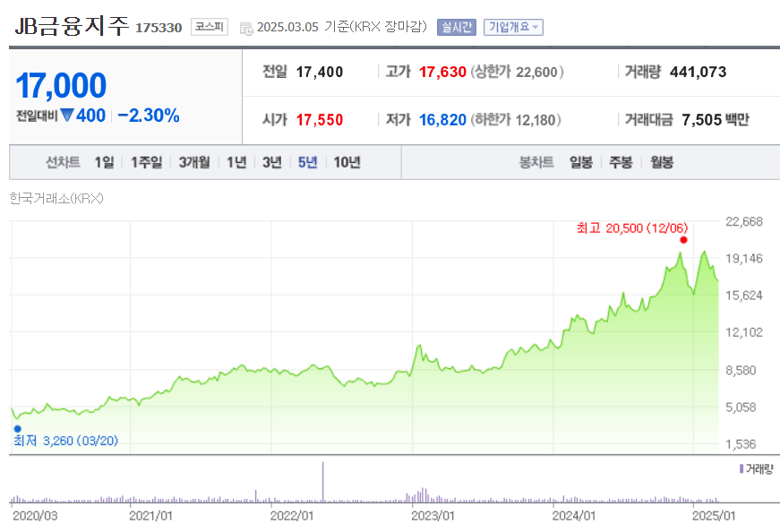Show the 3년 chart range
This screenshot has height=532, width=780.
[x=272, y=162]
